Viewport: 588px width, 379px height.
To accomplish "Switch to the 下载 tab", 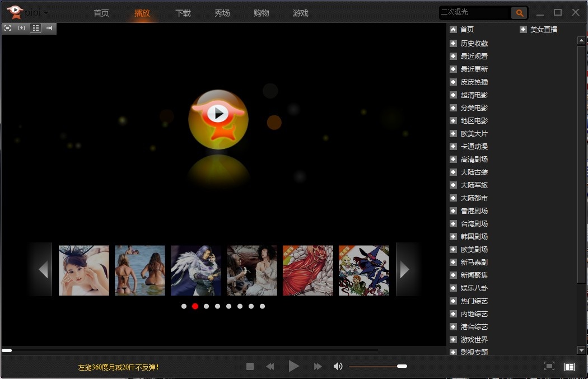I will [183, 13].
